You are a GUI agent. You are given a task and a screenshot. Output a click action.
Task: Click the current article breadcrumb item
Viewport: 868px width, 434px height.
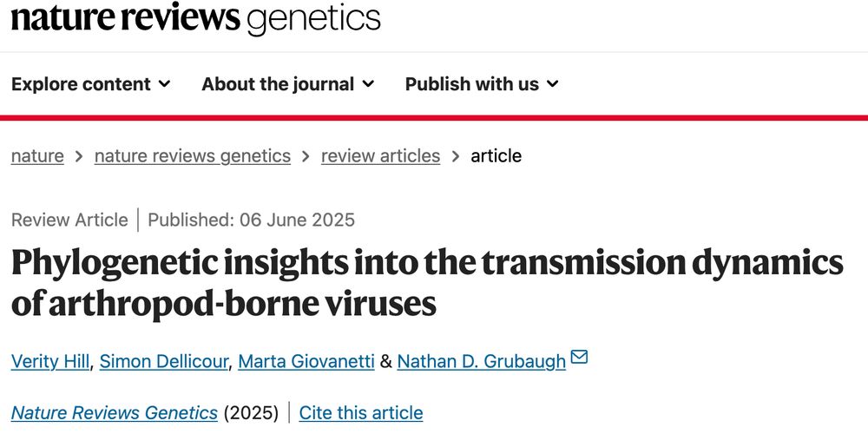point(496,156)
